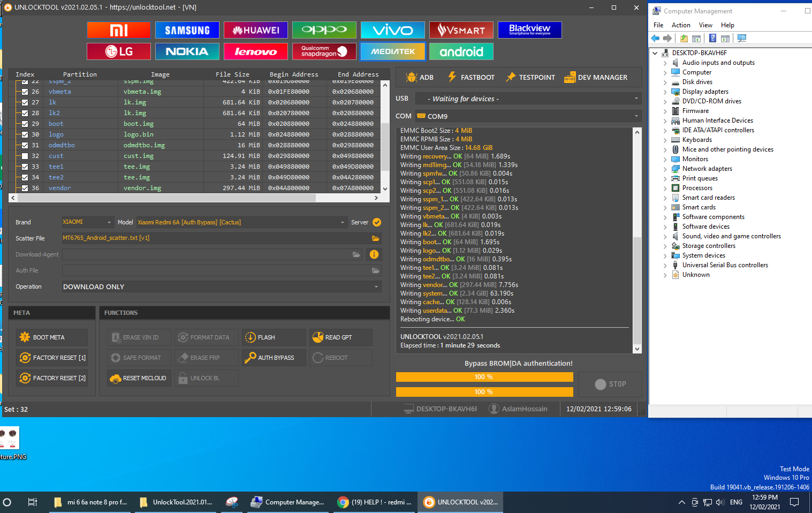The height and width of the screenshot is (513, 812).
Task: Click the upper 100% progress bar
Action: coord(484,377)
